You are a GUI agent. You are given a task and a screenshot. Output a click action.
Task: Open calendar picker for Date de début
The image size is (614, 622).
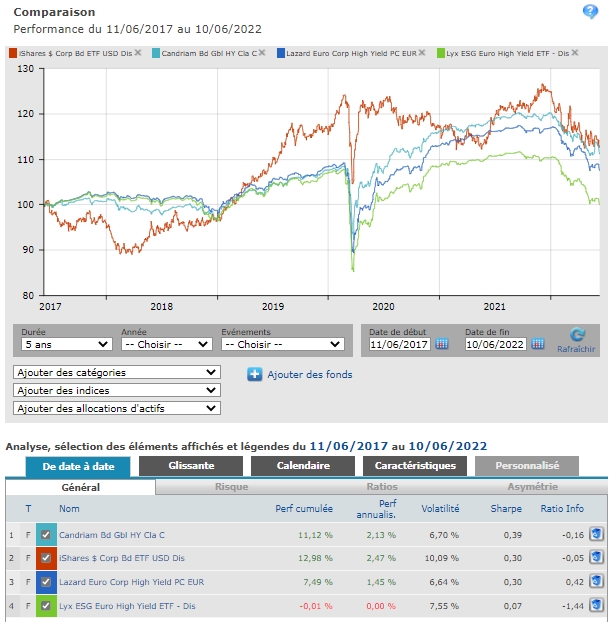(443, 345)
